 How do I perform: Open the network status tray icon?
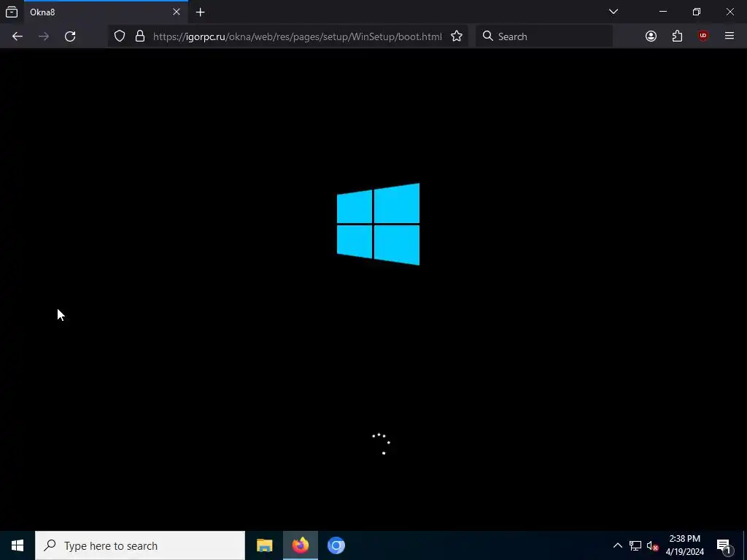(x=635, y=545)
